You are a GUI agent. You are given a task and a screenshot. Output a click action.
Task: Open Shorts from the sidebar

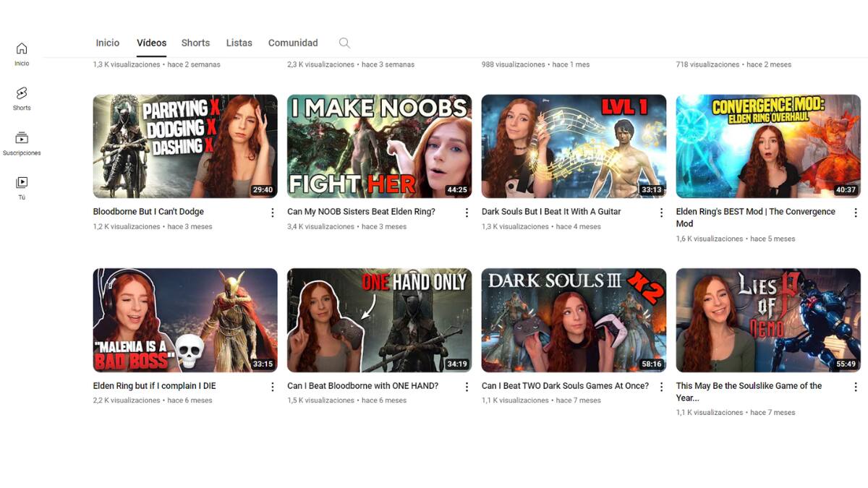pyautogui.click(x=22, y=99)
